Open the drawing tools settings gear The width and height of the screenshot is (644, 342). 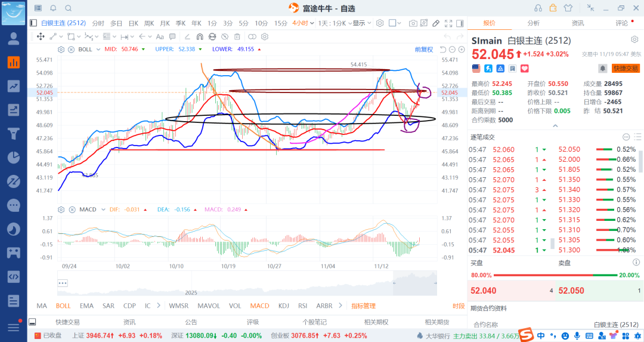pyautogui.click(x=265, y=36)
